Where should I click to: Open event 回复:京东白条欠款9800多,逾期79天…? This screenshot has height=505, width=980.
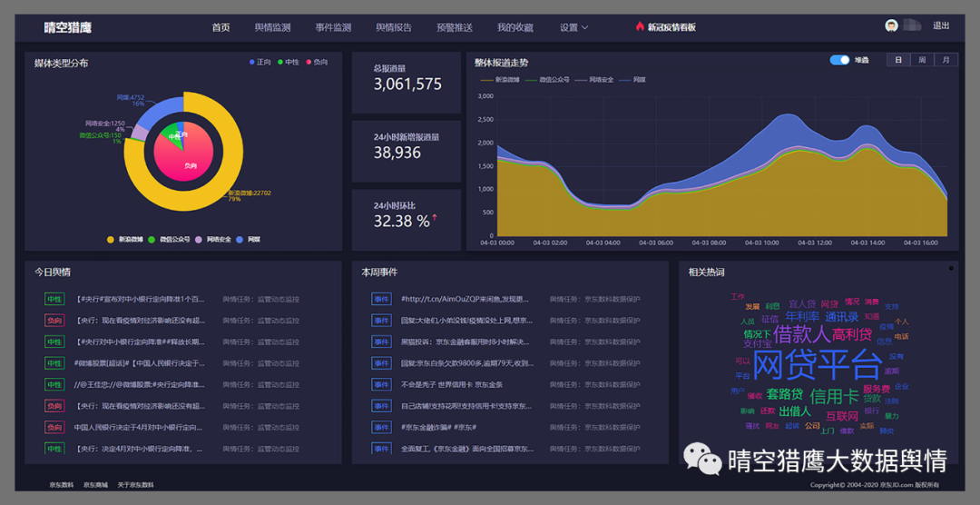[x=465, y=363]
